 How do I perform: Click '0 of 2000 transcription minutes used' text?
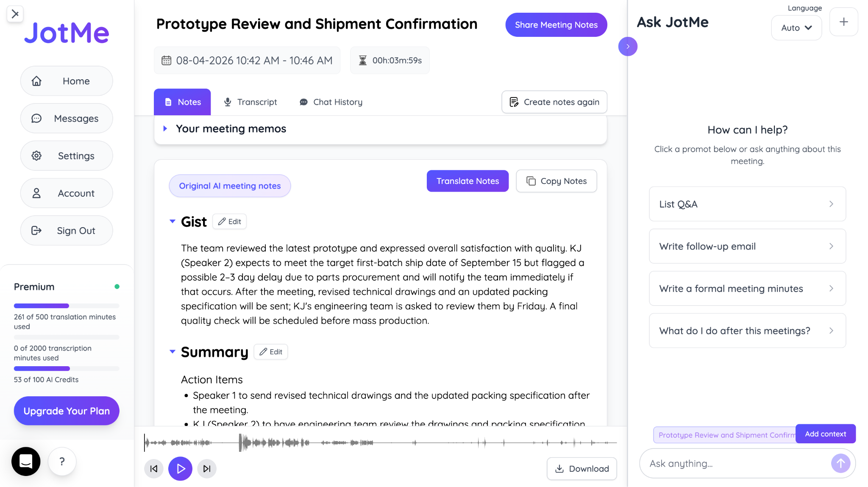tap(53, 353)
